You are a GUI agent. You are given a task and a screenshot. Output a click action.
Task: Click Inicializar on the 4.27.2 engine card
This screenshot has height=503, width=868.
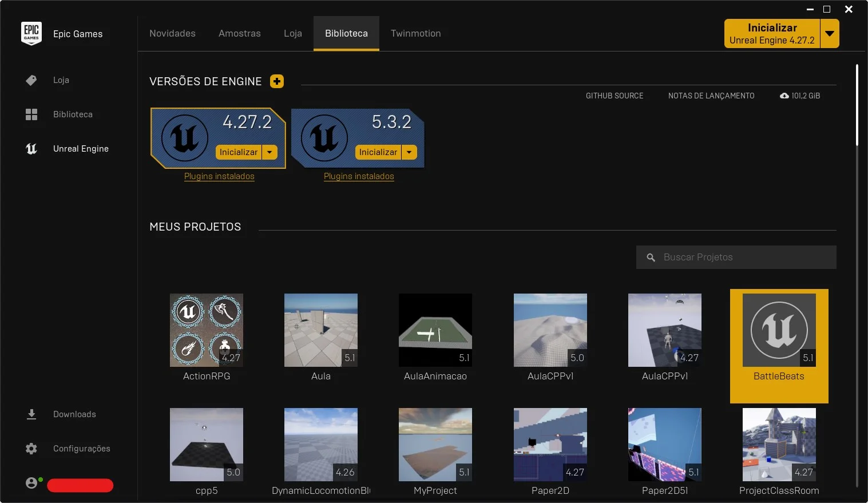click(x=239, y=152)
